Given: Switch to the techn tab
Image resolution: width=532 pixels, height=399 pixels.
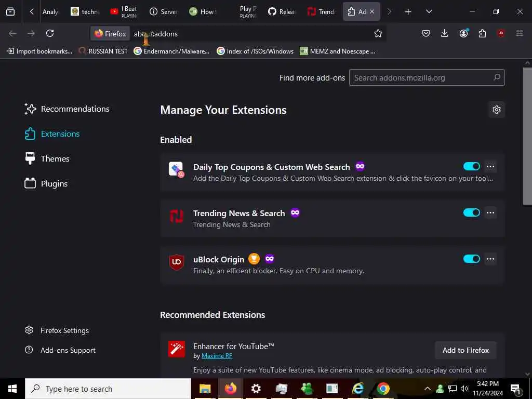Looking at the screenshot, I should 85,12.
